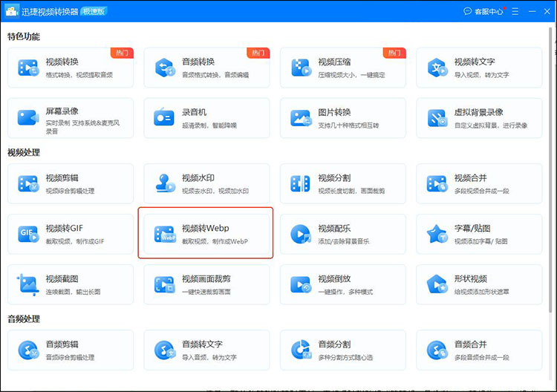Open the hamburger menu in title bar
The image size is (557, 392).
[x=515, y=11]
